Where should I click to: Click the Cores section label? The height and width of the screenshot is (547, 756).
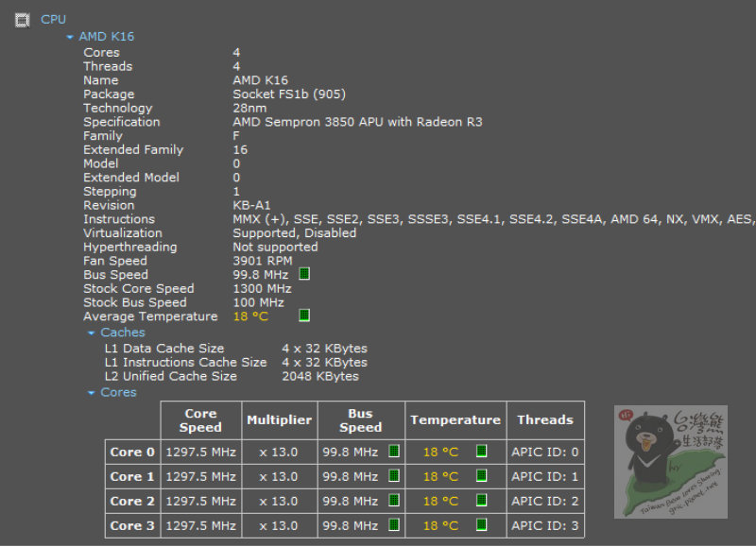coord(118,393)
